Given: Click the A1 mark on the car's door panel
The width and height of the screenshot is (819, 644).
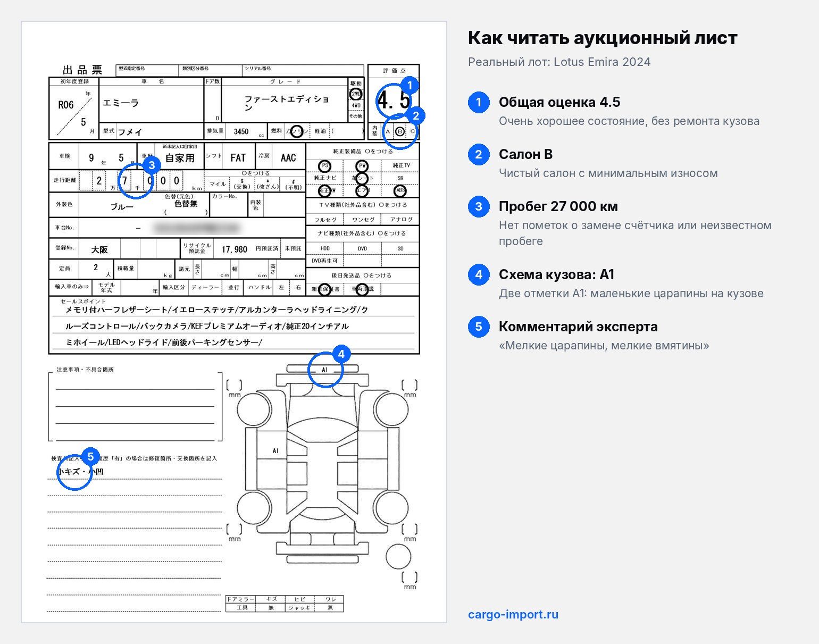Looking at the screenshot, I should point(275,451).
